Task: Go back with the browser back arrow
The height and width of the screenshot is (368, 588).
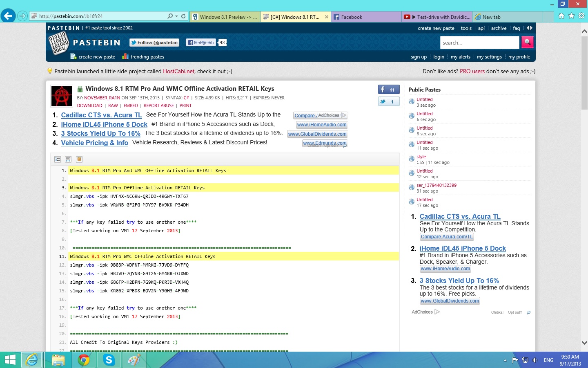Action: click(8, 16)
